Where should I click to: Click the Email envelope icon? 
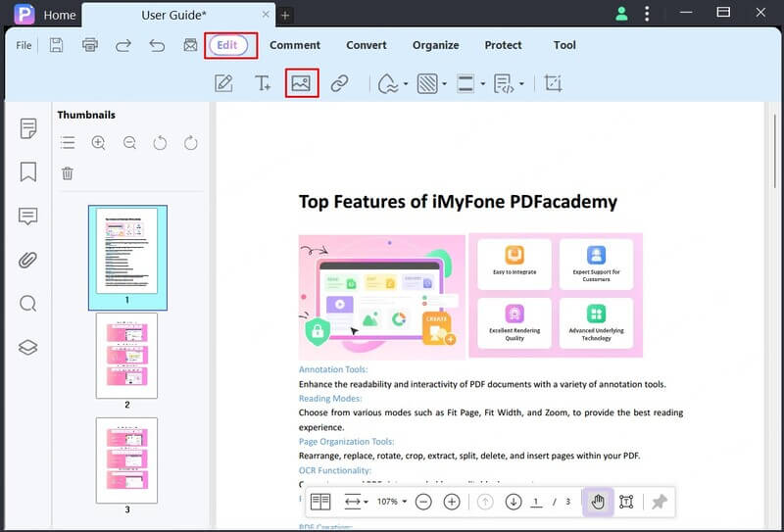190,45
